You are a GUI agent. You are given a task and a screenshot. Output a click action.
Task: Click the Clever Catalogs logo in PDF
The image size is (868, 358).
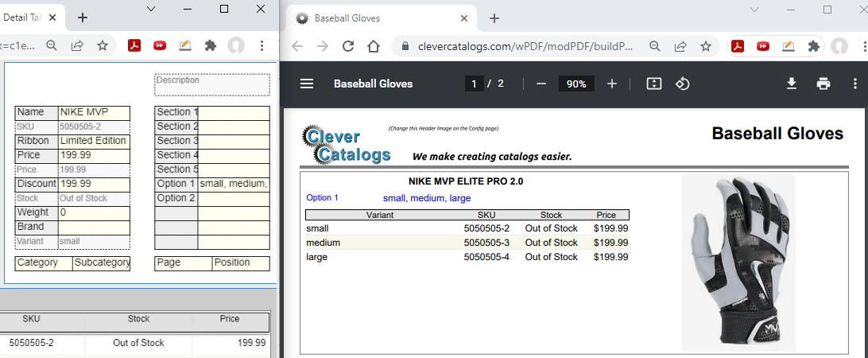pos(347,146)
